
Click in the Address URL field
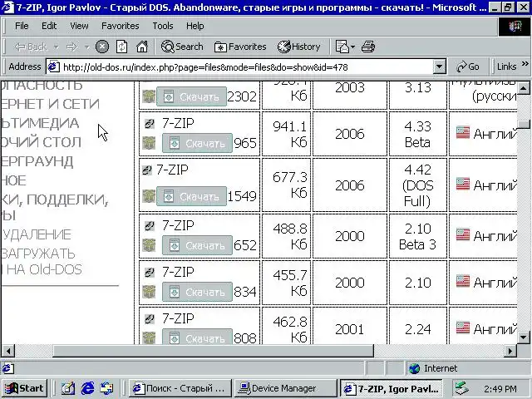tap(248, 66)
